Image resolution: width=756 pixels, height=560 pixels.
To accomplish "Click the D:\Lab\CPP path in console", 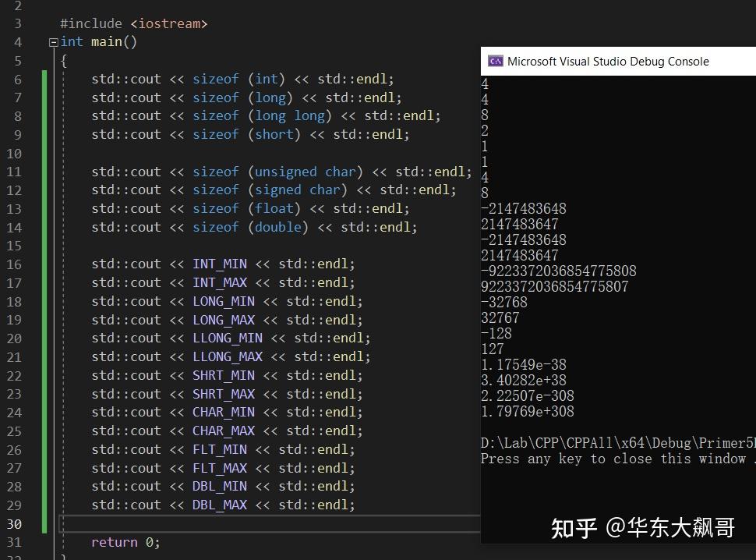I will click(x=618, y=443).
